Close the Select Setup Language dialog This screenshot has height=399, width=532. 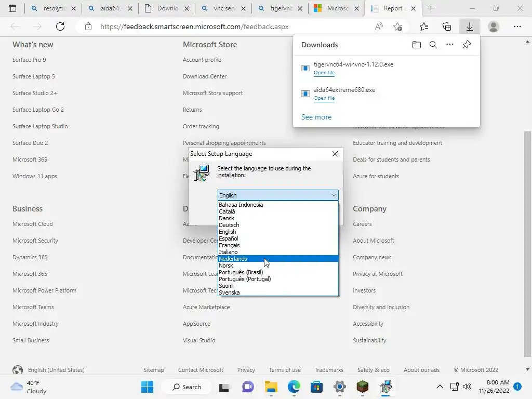335,154
